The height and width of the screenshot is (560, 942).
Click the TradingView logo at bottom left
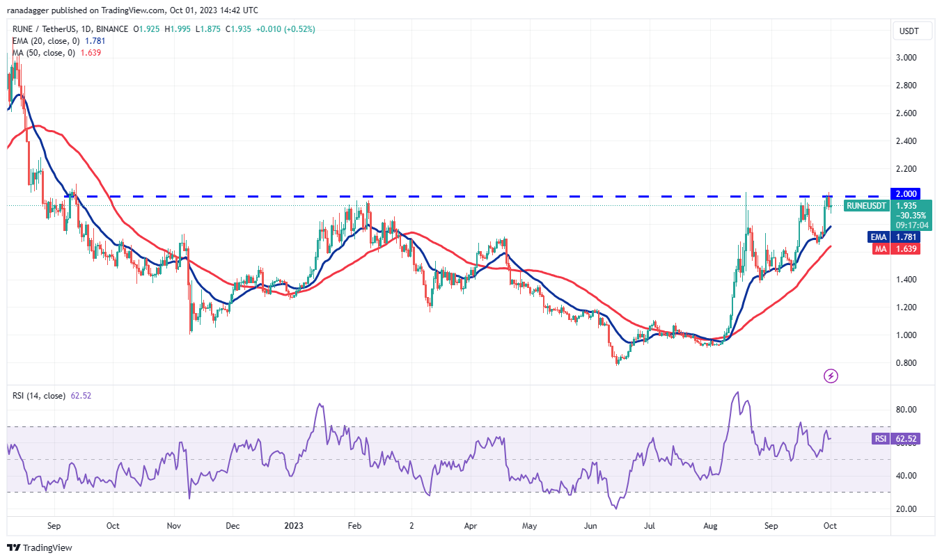pyautogui.click(x=40, y=547)
